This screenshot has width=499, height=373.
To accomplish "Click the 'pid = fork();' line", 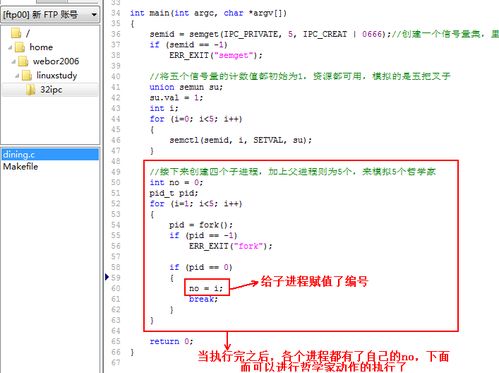I will coord(201,225).
